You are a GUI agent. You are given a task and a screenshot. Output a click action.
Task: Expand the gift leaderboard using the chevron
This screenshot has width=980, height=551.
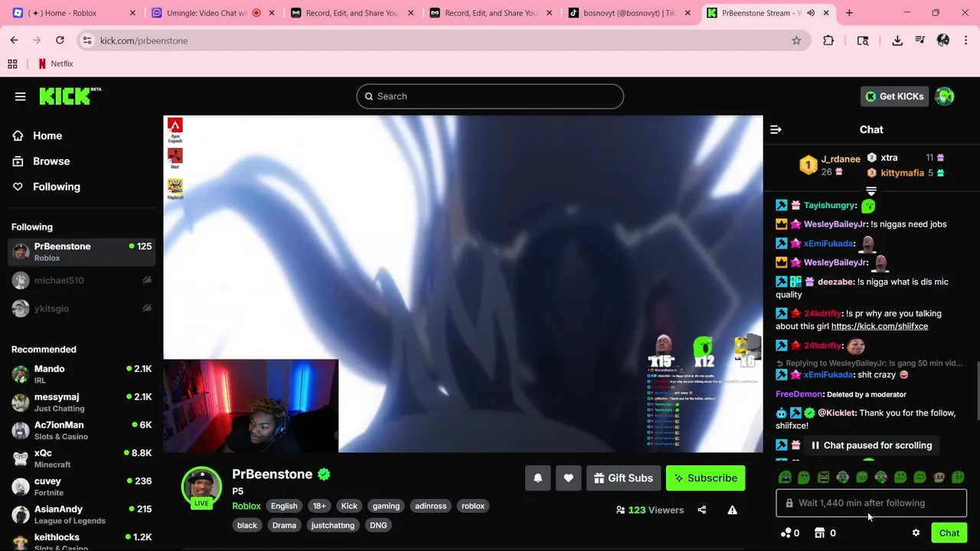tap(871, 191)
